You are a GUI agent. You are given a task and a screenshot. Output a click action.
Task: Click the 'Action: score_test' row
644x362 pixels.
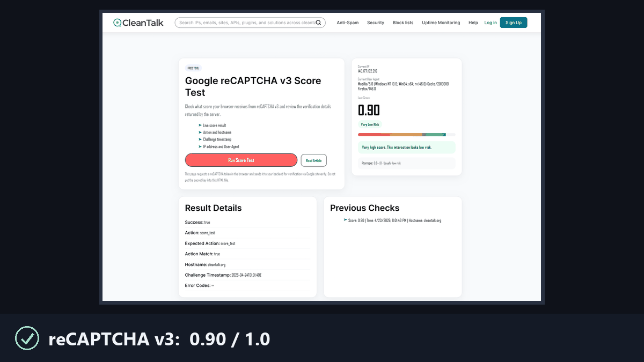[x=247, y=233]
